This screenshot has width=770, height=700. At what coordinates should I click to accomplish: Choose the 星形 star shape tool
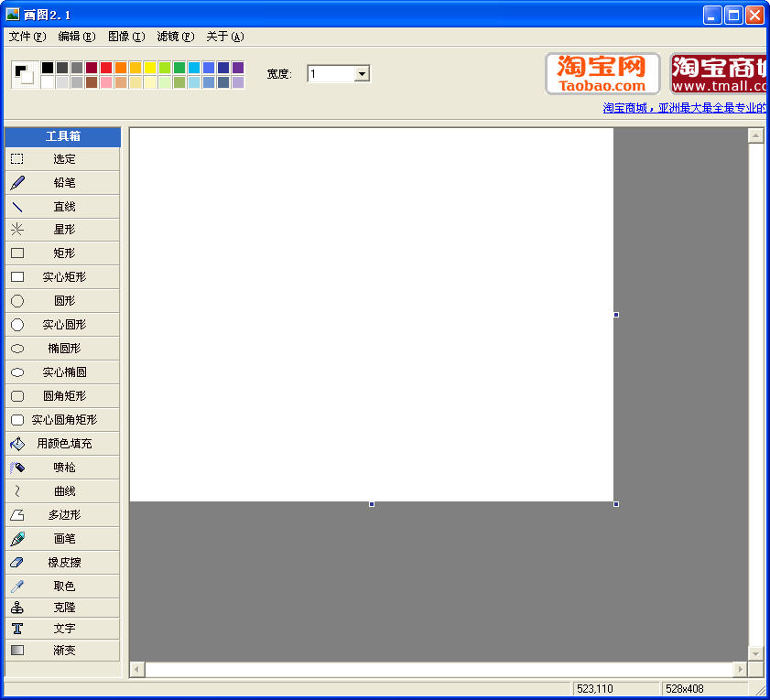pyautogui.click(x=61, y=230)
